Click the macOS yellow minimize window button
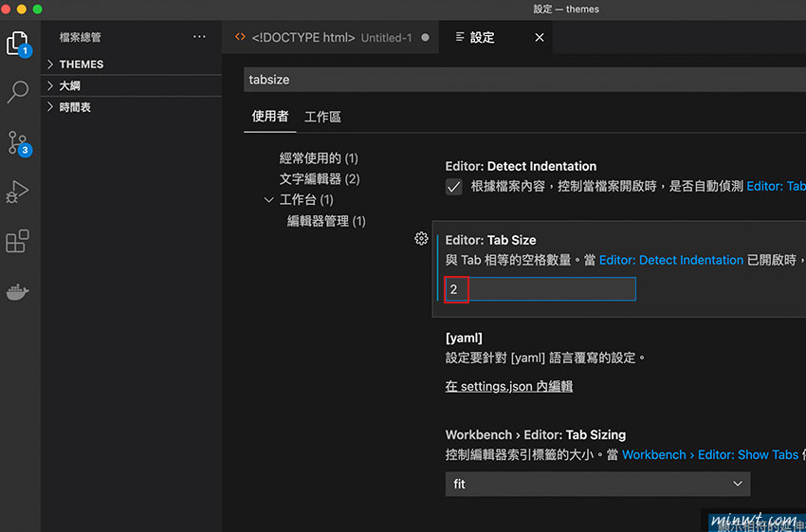806x532 pixels. 22,9
